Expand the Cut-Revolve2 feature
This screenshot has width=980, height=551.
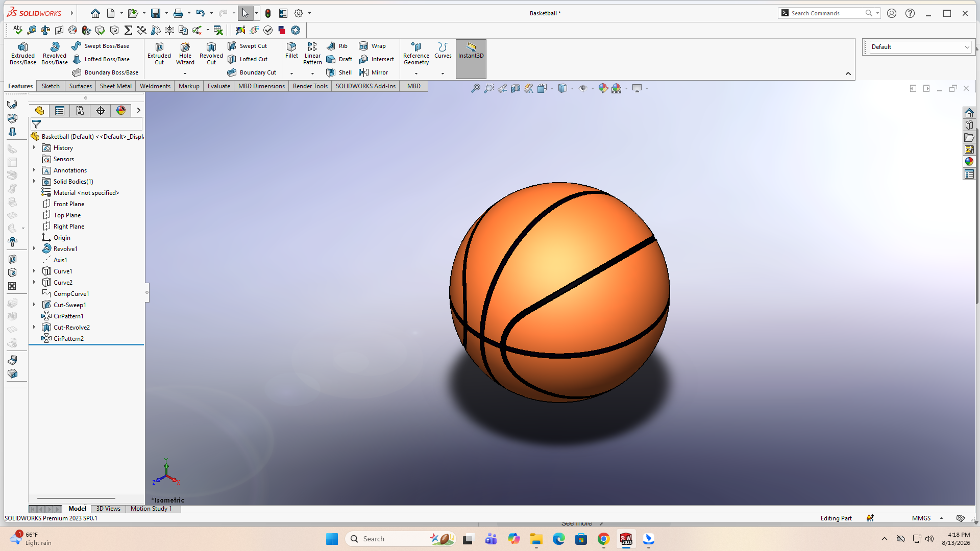pyautogui.click(x=34, y=328)
